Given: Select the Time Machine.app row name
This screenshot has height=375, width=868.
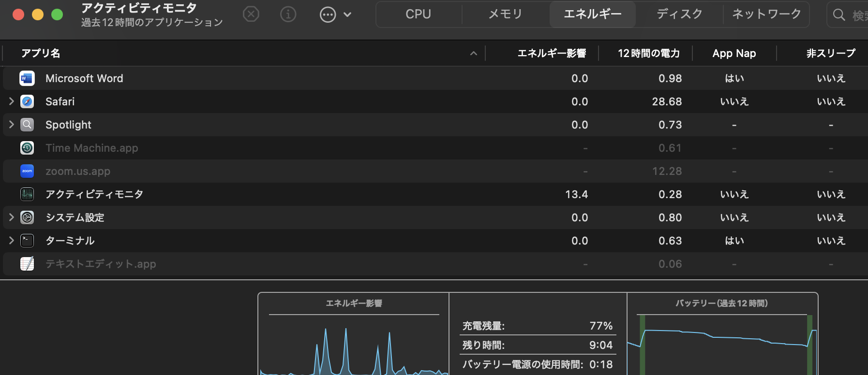Looking at the screenshot, I should point(92,148).
